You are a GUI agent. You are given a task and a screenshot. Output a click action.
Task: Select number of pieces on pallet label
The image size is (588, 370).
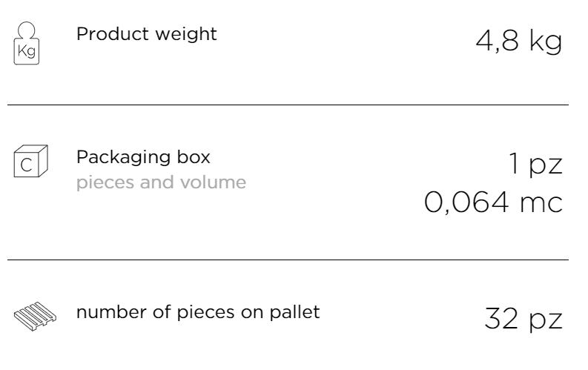click(x=198, y=312)
